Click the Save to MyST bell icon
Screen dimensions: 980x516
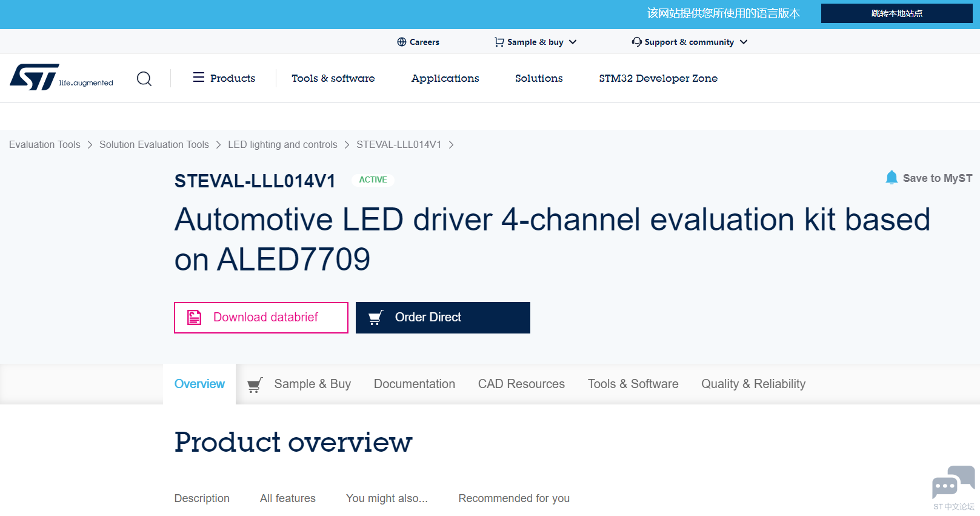[x=892, y=177]
